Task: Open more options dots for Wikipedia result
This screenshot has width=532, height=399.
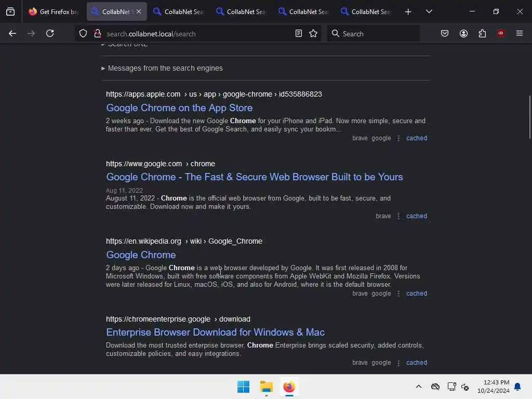Action: (398, 294)
